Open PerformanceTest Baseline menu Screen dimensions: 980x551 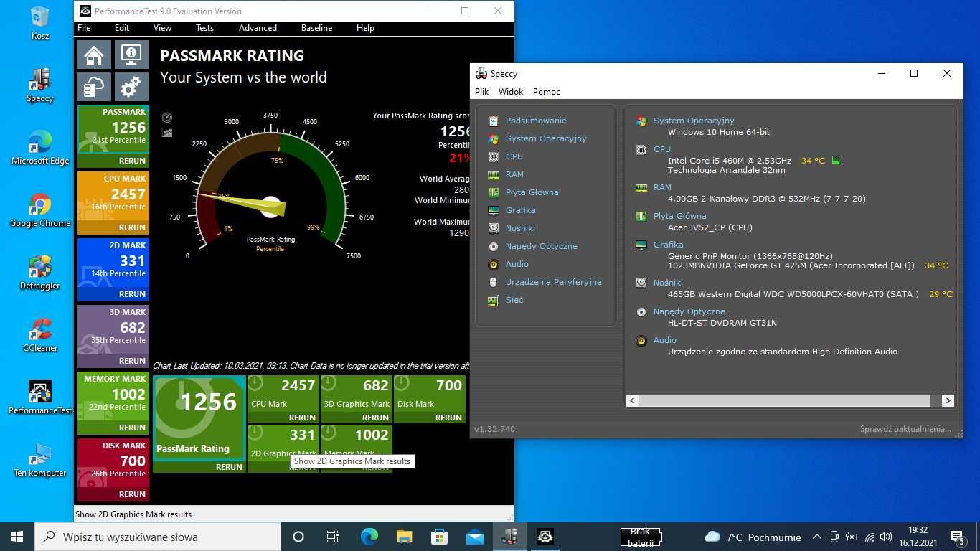pyautogui.click(x=316, y=28)
